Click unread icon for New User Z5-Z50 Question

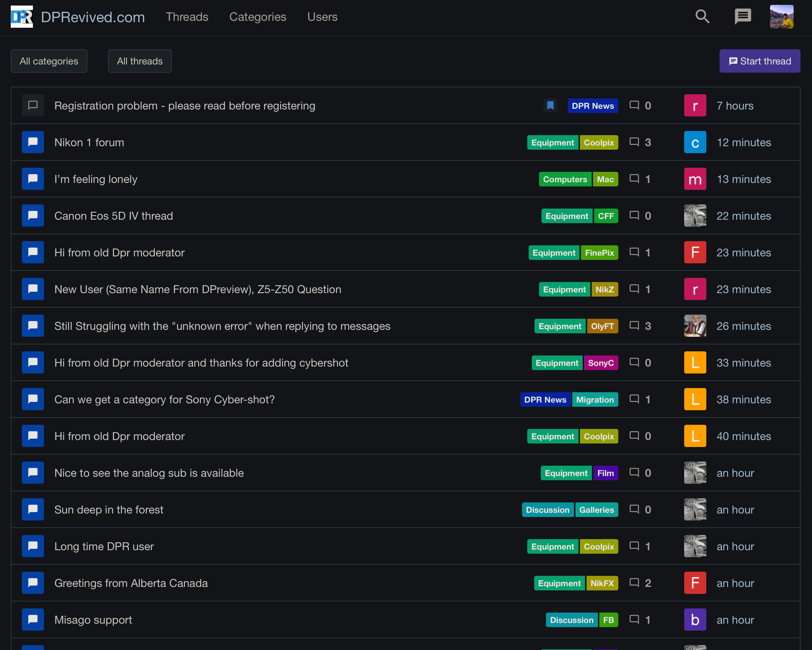point(33,289)
